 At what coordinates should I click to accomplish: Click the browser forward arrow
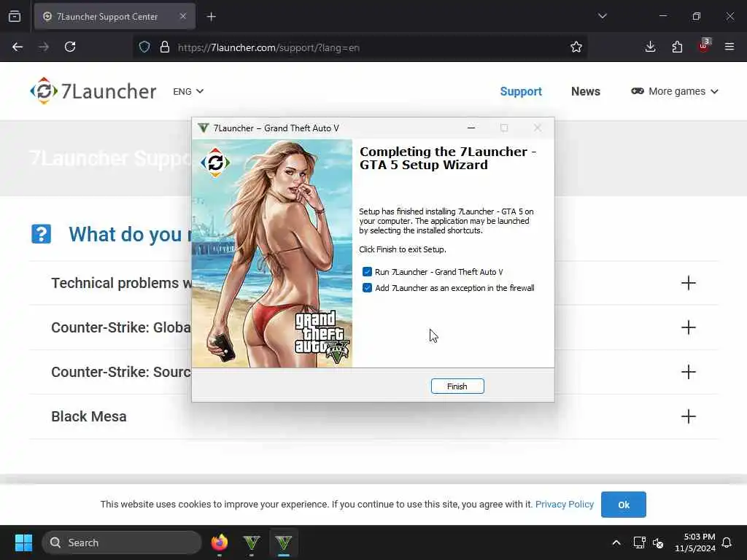(43, 47)
